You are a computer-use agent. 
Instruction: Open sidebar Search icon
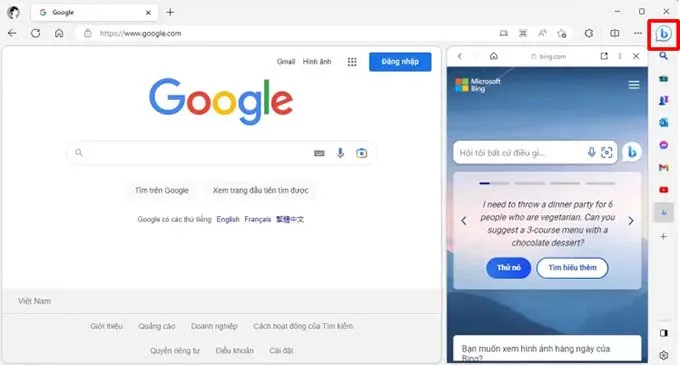point(664,56)
